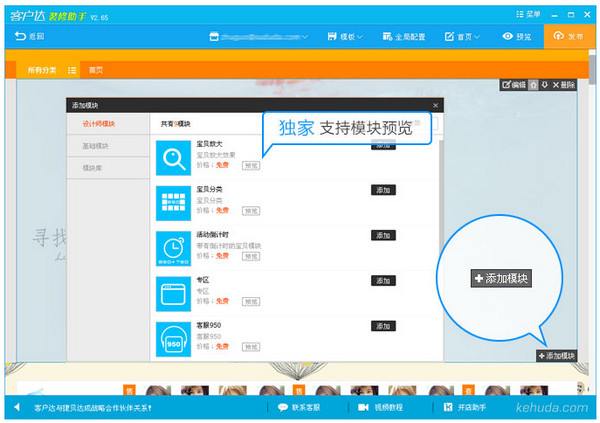Image resolution: width=600 pixels, height=423 pixels.
Task: Click the 客户达与捷贝达 partnership notice text
Action: coord(93,408)
